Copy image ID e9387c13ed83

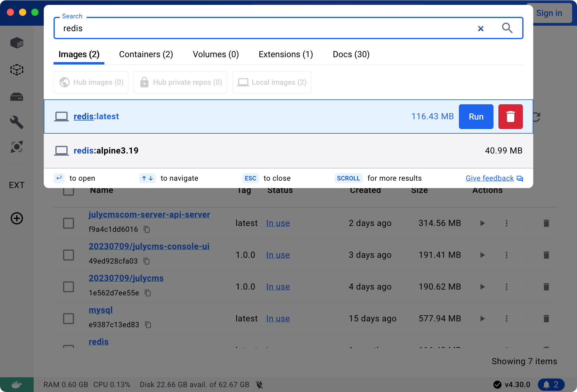coord(148,325)
